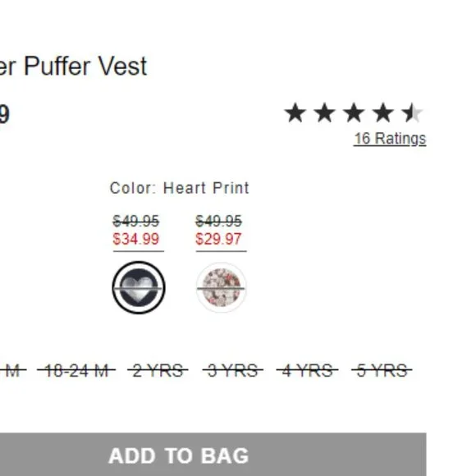Screen dimensions: 476x476
Task: Click the $29.97 sale price
Action: [218, 239]
